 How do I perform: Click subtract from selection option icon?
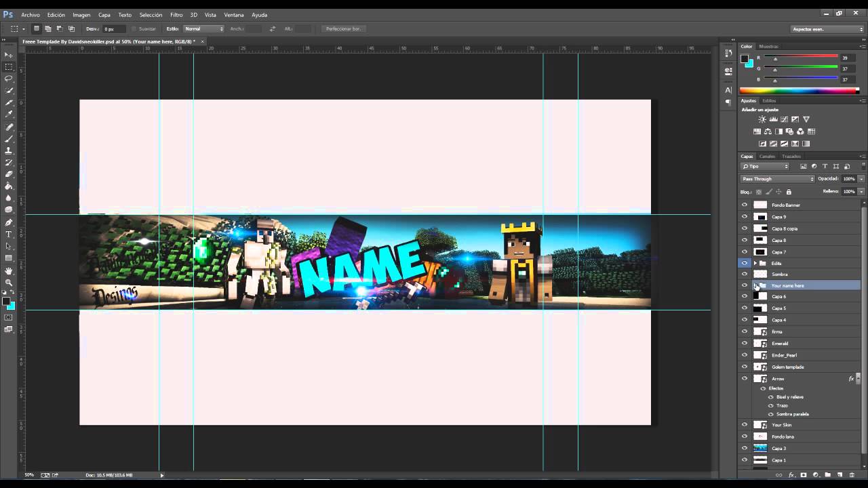[60, 28]
